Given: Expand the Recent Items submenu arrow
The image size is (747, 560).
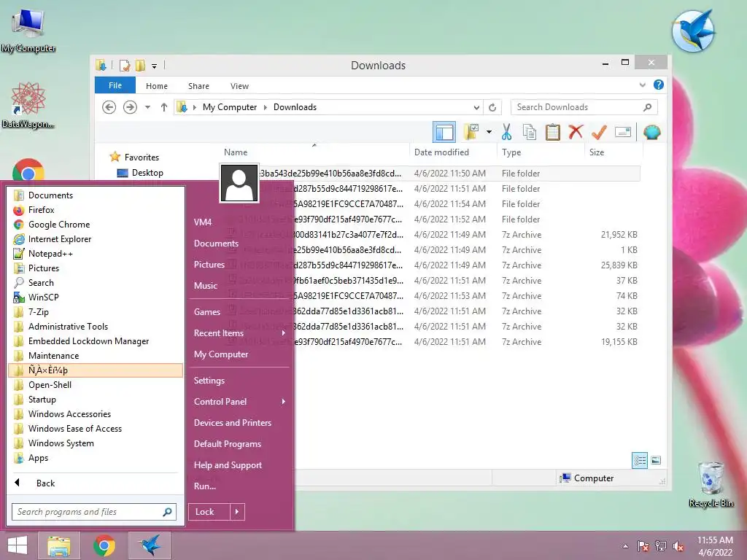Looking at the screenshot, I should click(284, 332).
